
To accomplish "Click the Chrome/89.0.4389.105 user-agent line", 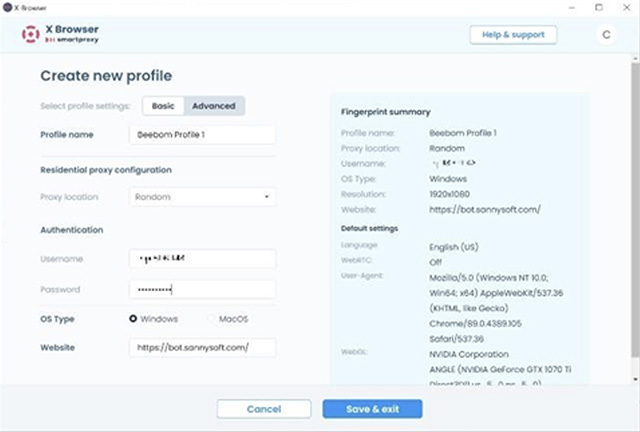I will point(475,323).
